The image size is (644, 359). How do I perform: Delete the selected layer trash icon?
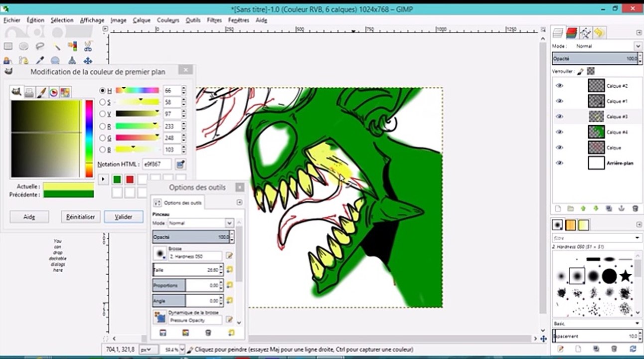pos(635,208)
